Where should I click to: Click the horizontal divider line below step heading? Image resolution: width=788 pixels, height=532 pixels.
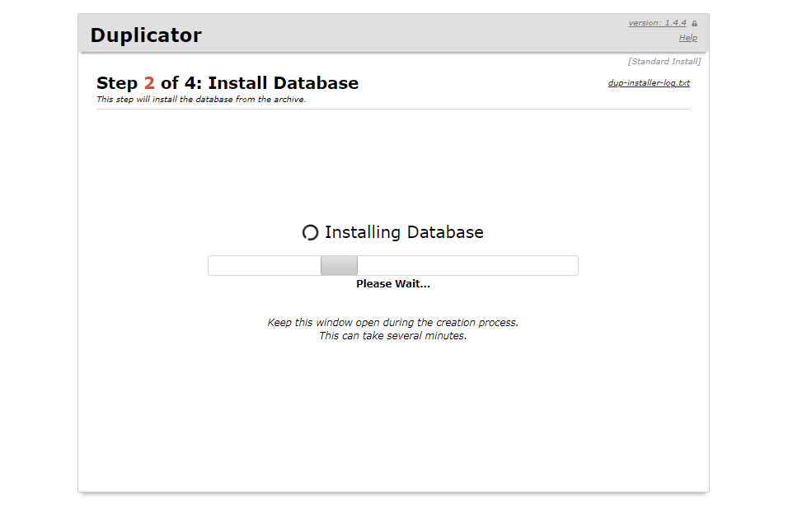point(393,109)
